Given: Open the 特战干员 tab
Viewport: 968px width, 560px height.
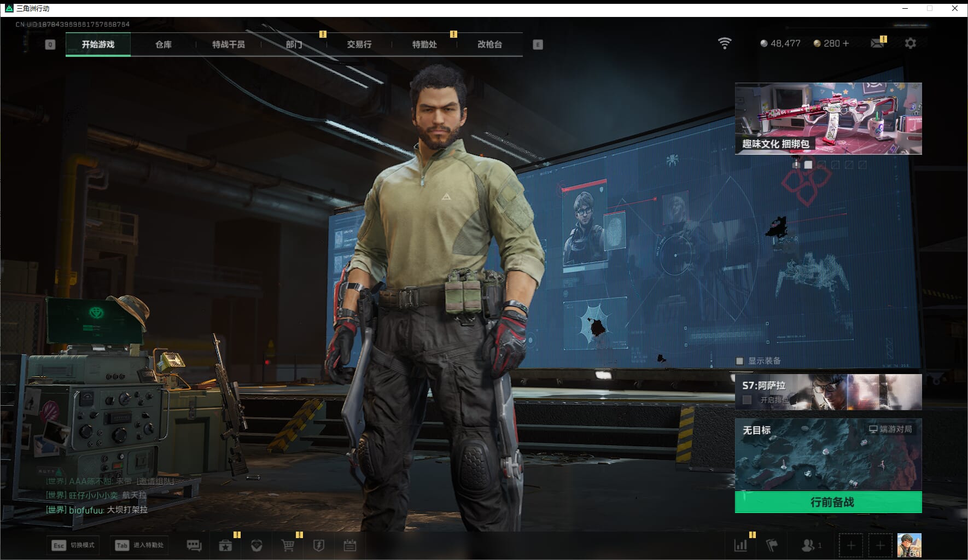Looking at the screenshot, I should point(229,44).
